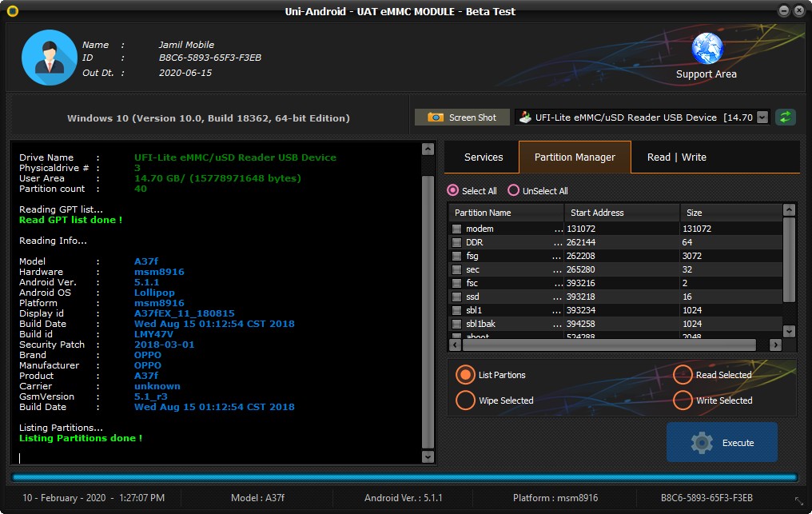Click the green refresh device icon
812x514 pixels.
coord(786,118)
